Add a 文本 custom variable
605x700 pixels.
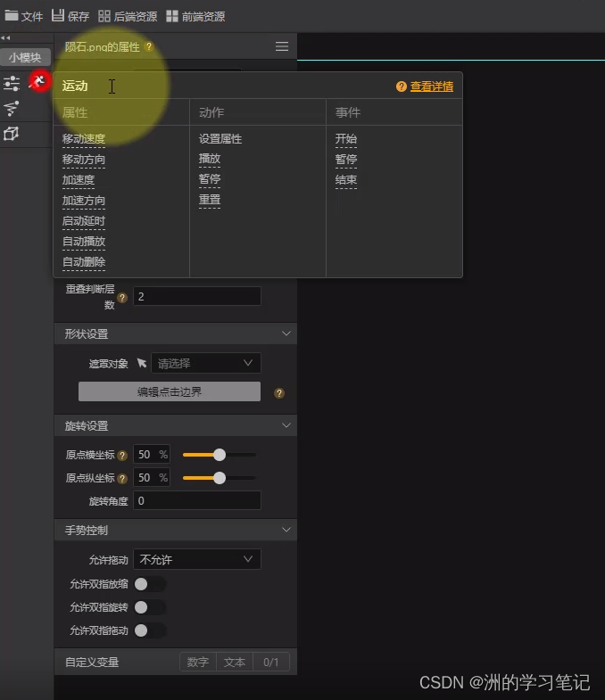pyautogui.click(x=235, y=662)
